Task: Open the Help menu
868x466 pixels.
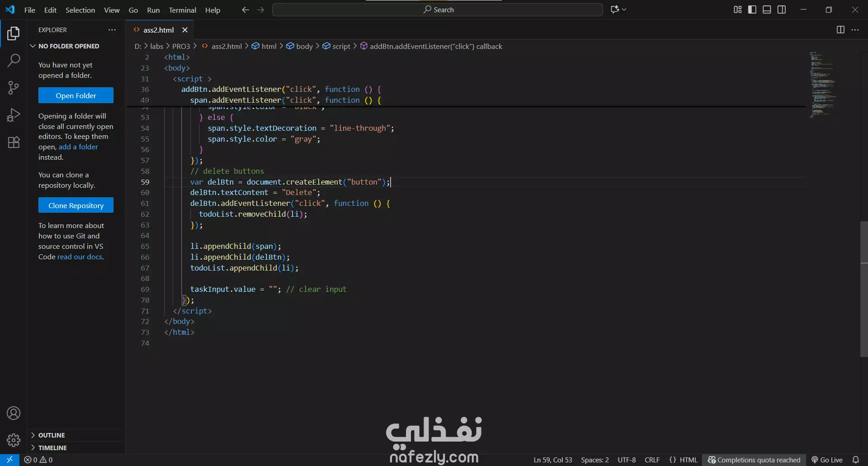Action: (212, 10)
